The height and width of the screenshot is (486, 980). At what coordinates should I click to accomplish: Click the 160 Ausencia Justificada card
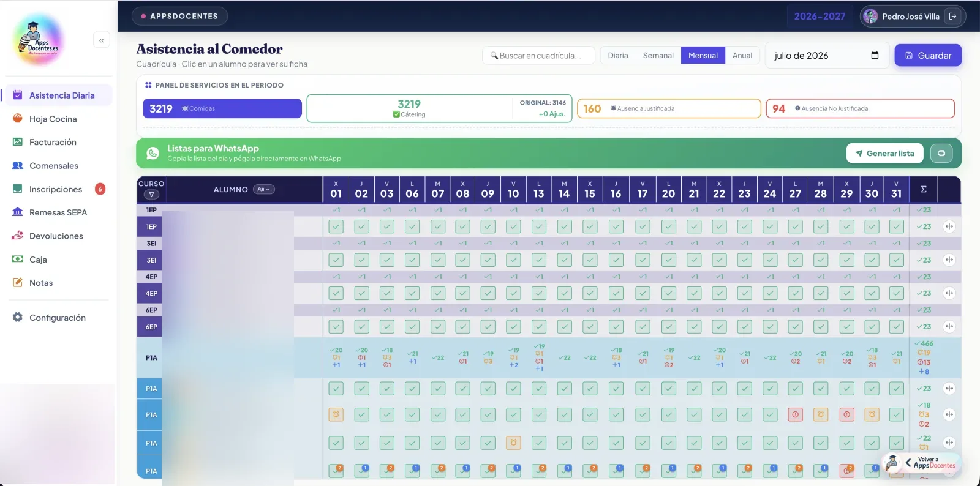pyautogui.click(x=669, y=108)
